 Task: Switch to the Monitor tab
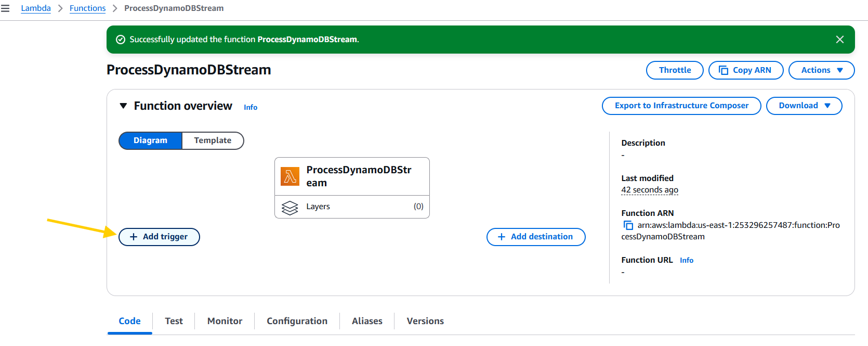tap(225, 321)
